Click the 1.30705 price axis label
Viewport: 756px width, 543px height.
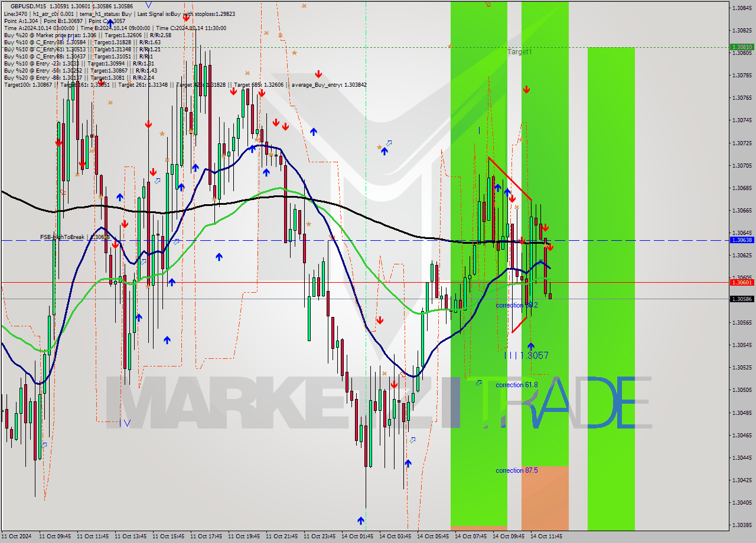tap(742, 165)
